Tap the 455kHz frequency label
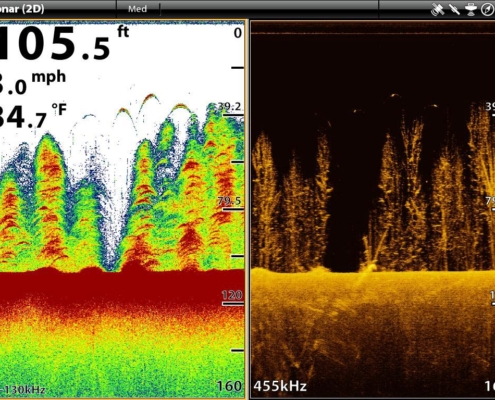This screenshot has height=400, width=495. [x=280, y=386]
